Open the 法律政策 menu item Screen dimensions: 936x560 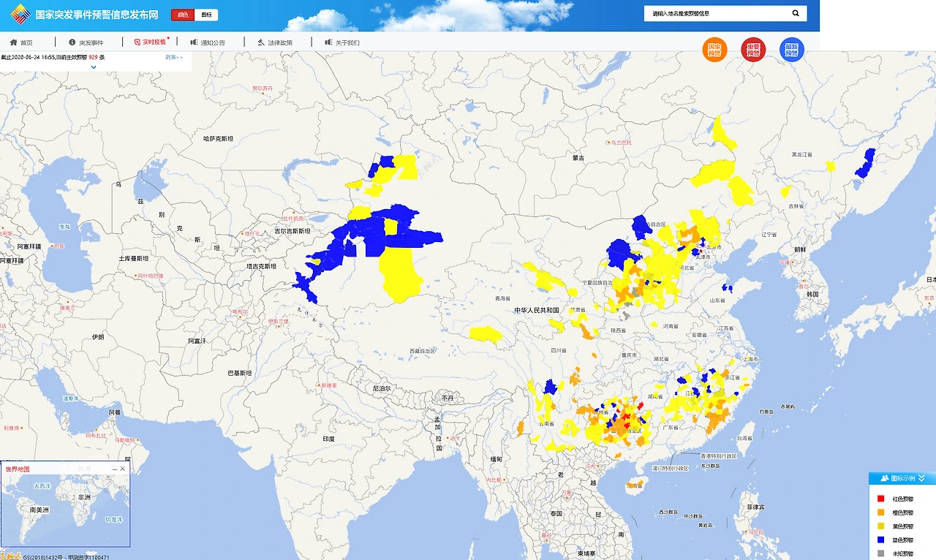[280, 42]
